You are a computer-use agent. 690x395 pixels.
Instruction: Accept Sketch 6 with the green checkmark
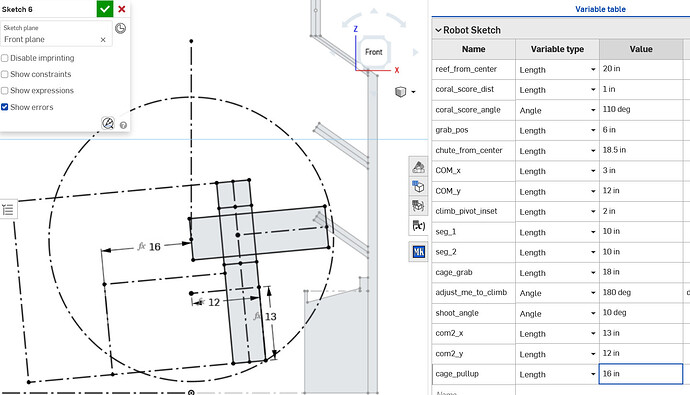(105, 9)
